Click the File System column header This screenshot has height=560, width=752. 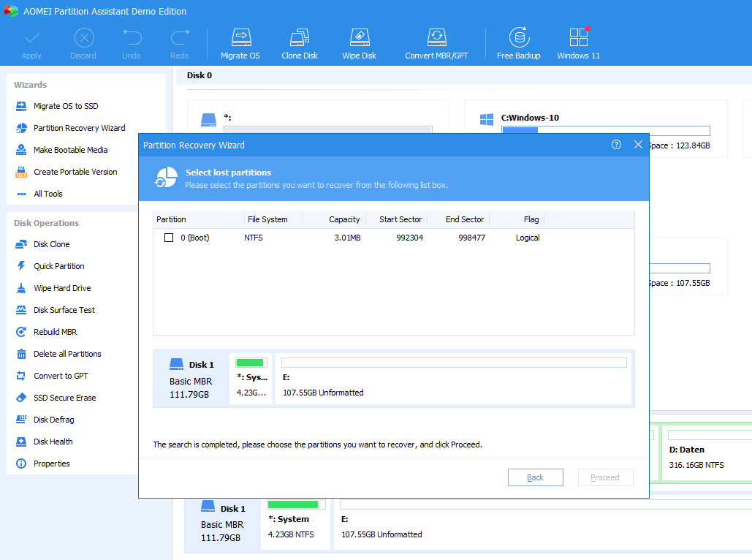tap(273, 219)
